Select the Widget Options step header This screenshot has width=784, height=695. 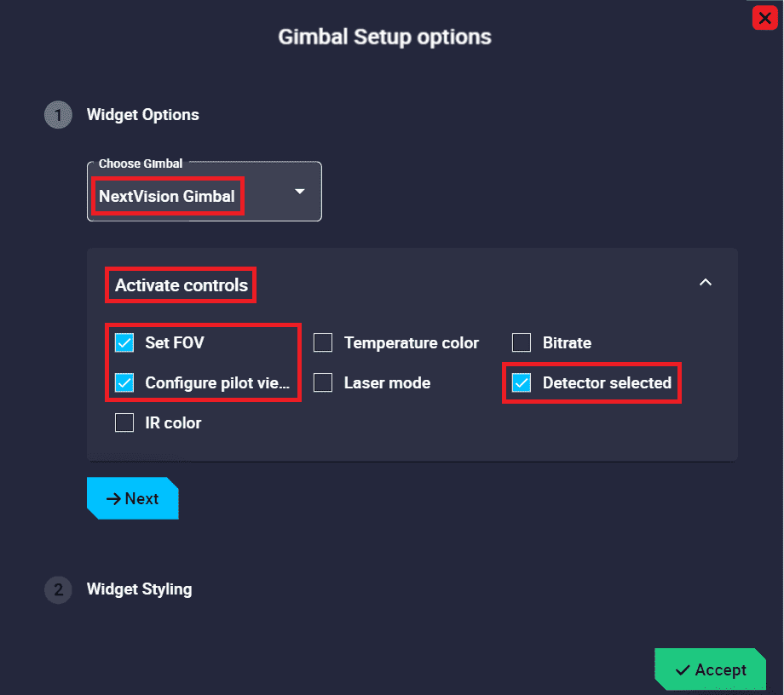coord(142,115)
